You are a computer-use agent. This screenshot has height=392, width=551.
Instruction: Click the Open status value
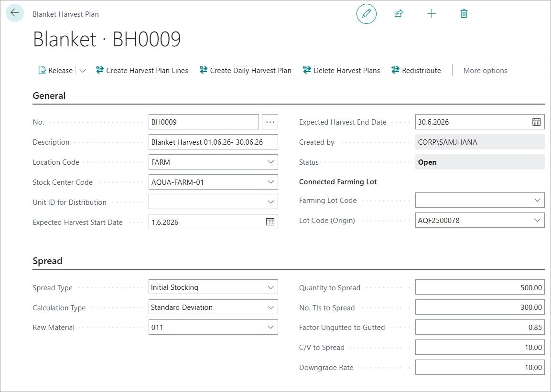pos(480,162)
